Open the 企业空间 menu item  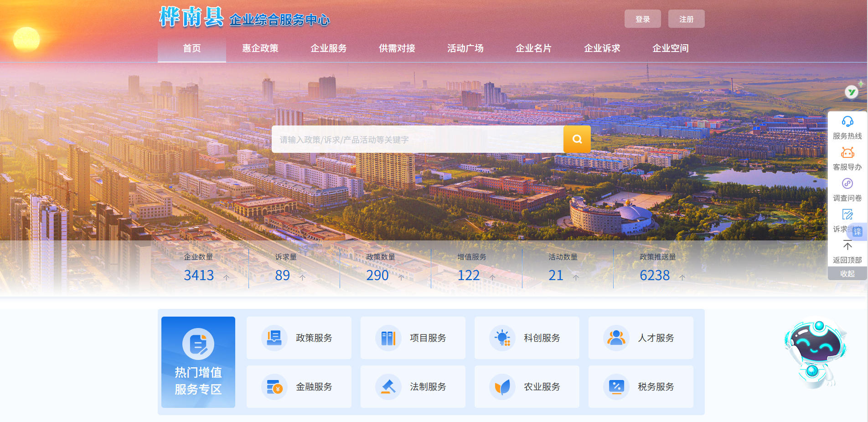point(671,48)
